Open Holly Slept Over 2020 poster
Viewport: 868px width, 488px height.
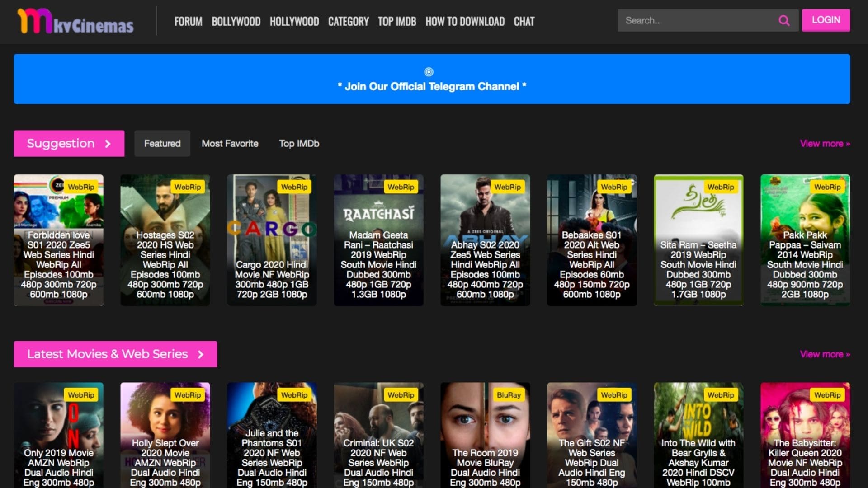(x=165, y=435)
